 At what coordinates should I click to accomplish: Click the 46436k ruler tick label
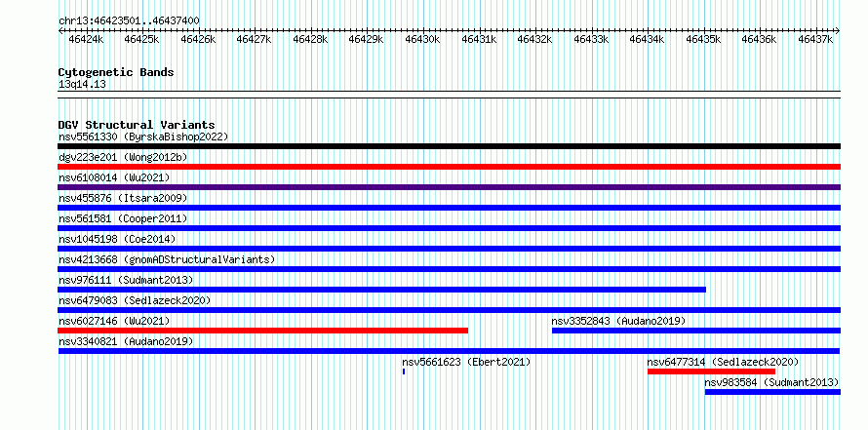pyautogui.click(x=760, y=39)
